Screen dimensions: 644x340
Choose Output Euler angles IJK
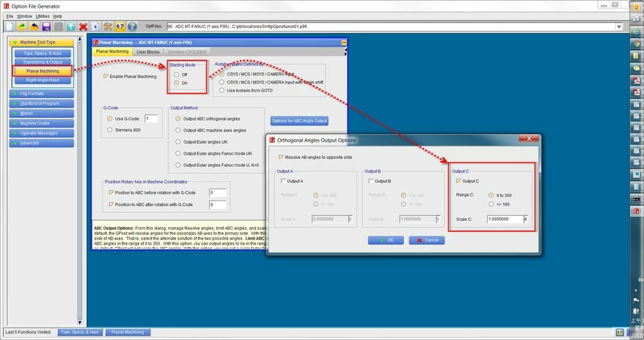pos(178,142)
